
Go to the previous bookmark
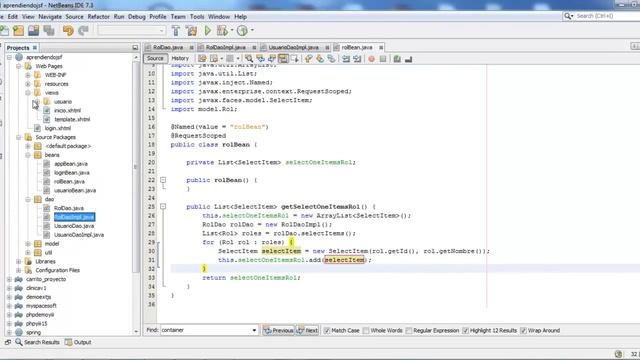coord(309,59)
